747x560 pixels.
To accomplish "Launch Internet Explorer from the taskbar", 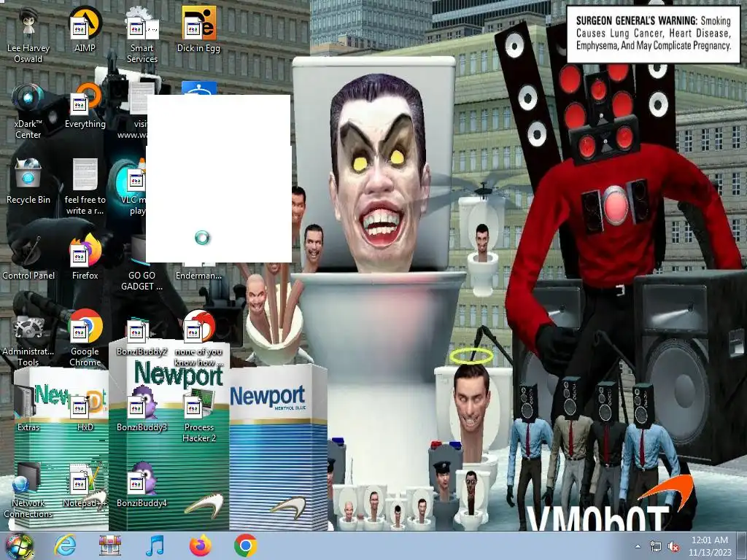I will point(65,545).
